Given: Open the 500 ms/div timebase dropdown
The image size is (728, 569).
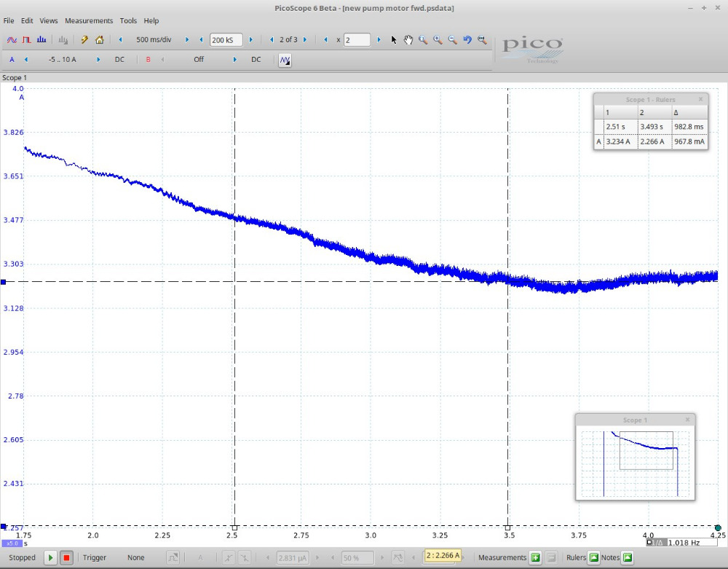Looking at the screenshot, I should click(154, 40).
